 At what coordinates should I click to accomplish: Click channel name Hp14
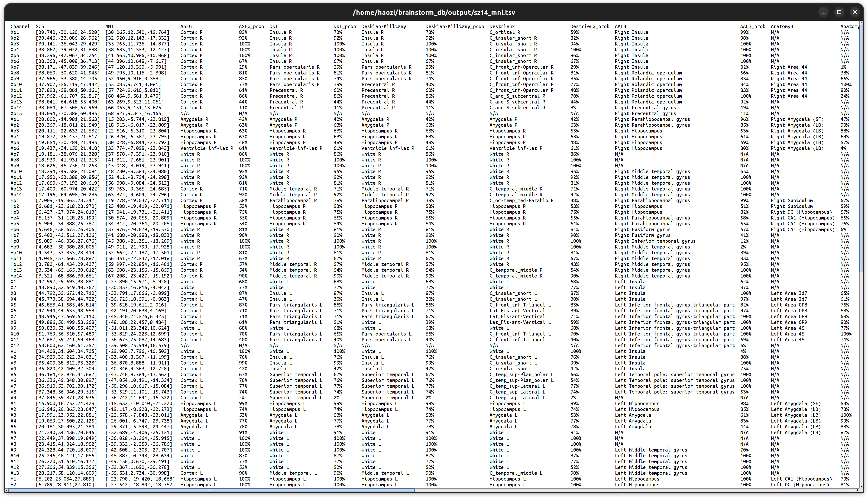point(16,276)
